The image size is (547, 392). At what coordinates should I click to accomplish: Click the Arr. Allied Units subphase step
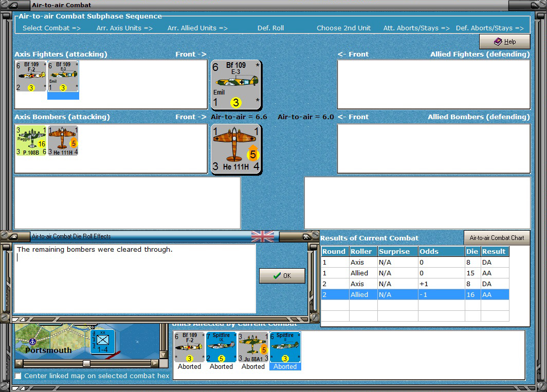pos(197,28)
